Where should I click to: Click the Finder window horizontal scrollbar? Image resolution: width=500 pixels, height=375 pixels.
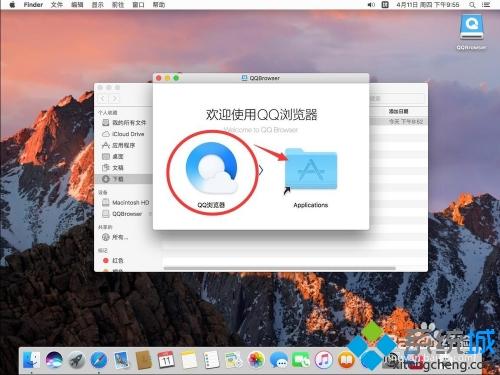pos(279,268)
